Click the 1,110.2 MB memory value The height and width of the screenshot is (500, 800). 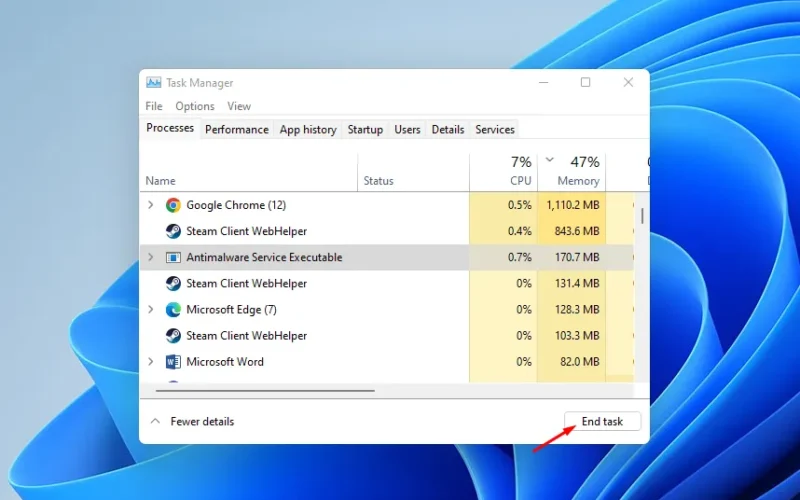pos(572,205)
